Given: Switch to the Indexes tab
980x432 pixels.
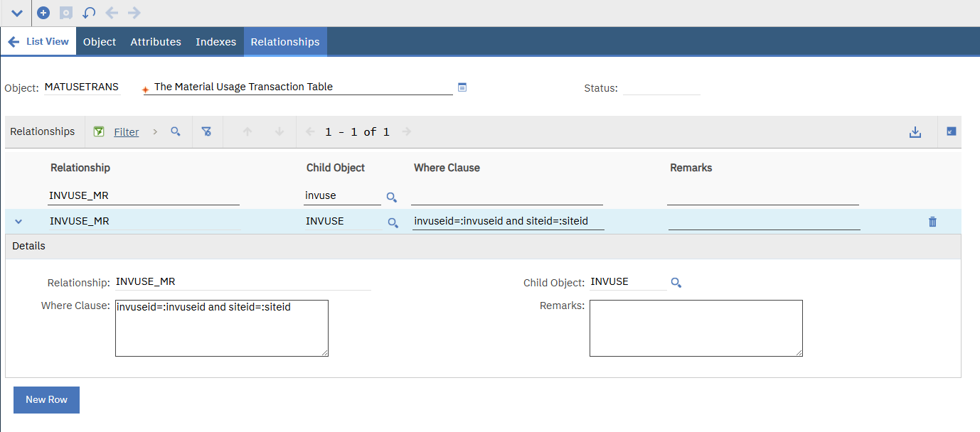Looking at the screenshot, I should pos(215,42).
